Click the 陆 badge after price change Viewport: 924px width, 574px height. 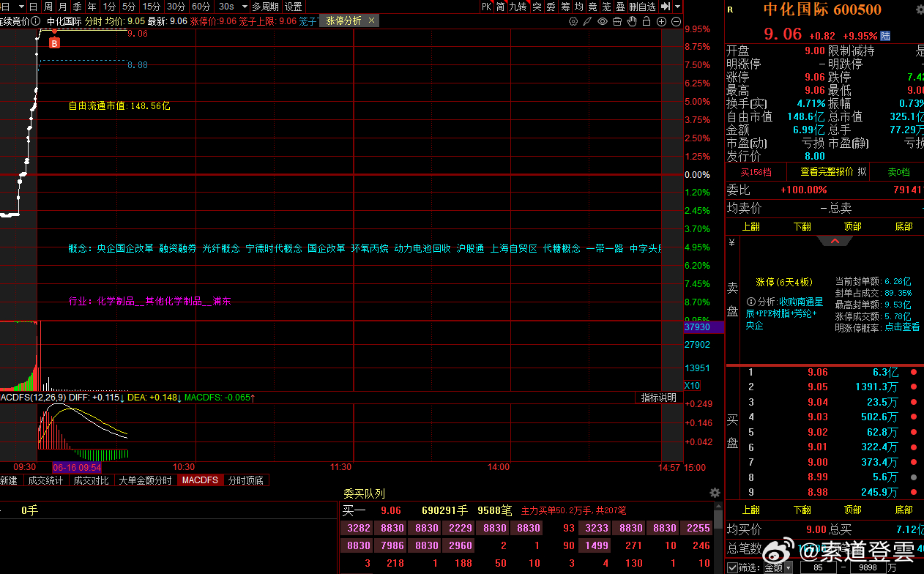pyautogui.click(x=885, y=35)
